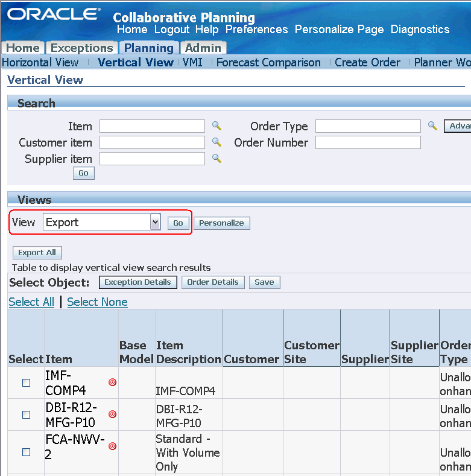Open the Order Type search magnifier icon
Screen dimensions: 471x476
point(432,125)
